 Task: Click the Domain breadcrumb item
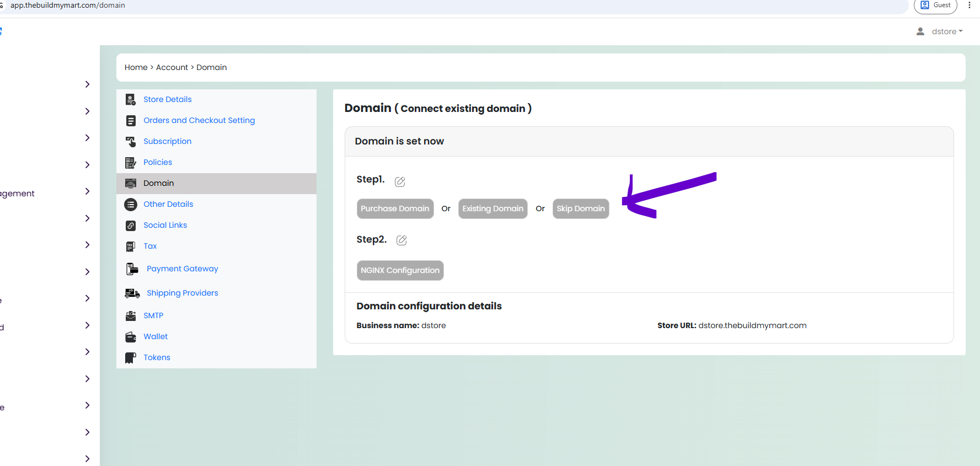212,67
